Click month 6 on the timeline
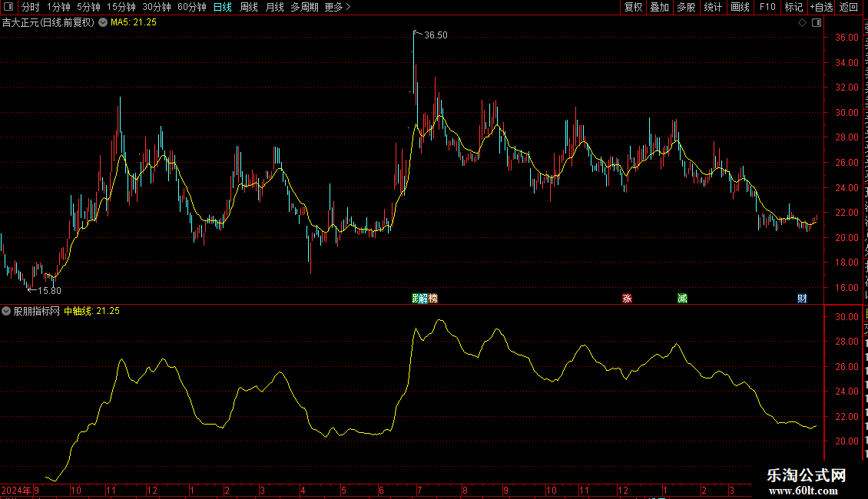This screenshot has width=868, height=499. (382, 490)
